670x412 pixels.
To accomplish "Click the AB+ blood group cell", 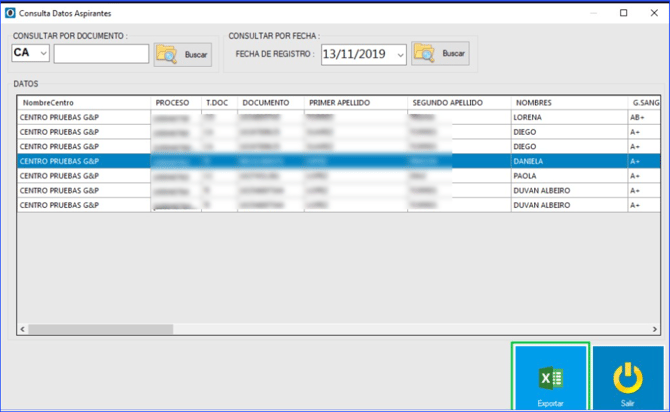I will click(644, 117).
